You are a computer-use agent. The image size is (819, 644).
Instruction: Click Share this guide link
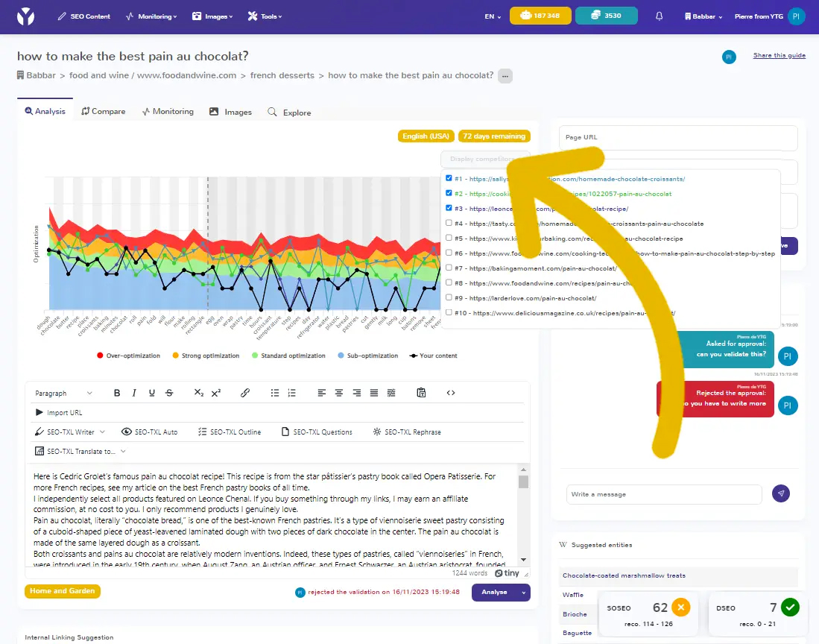(x=779, y=55)
